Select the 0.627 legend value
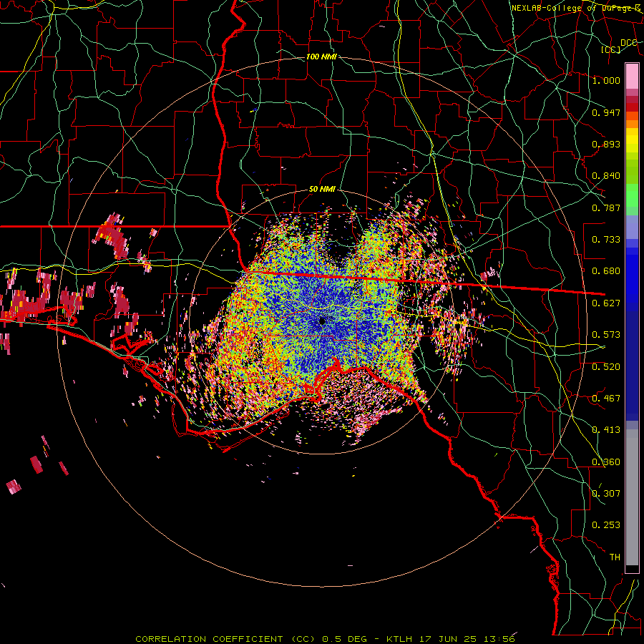This screenshot has height=644, width=644. 606,303
